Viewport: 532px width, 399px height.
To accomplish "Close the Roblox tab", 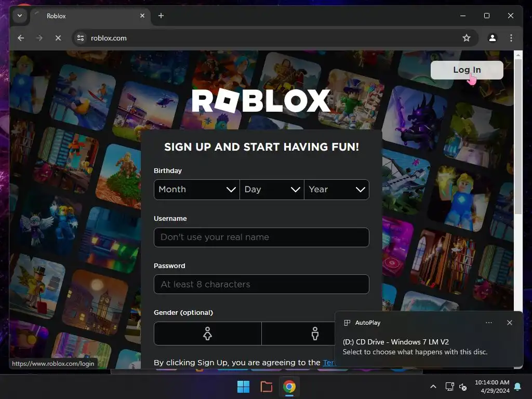I will coord(142,16).
